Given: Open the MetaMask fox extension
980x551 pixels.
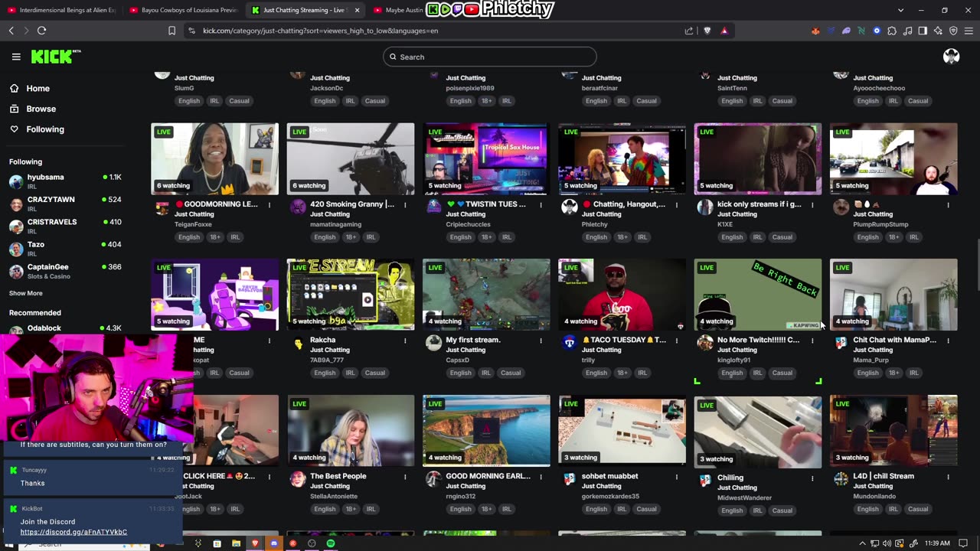Looking at the screenshot, I should coord(815,31).
